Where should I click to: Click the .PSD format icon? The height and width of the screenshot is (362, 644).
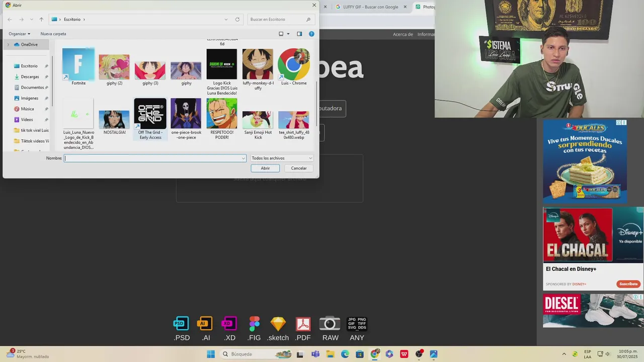tap(182, 329)
